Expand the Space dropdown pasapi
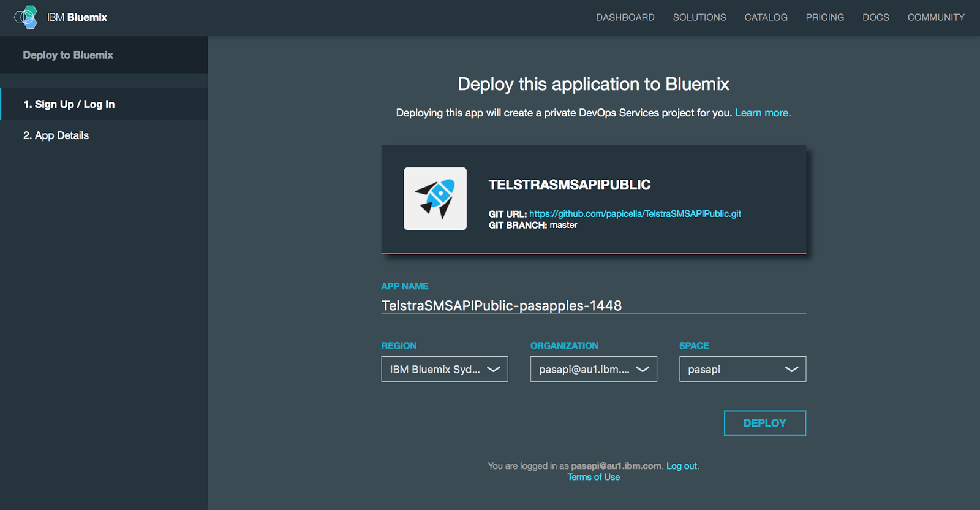The width and height of the screenshot is (980, 510). pos(742,369)
